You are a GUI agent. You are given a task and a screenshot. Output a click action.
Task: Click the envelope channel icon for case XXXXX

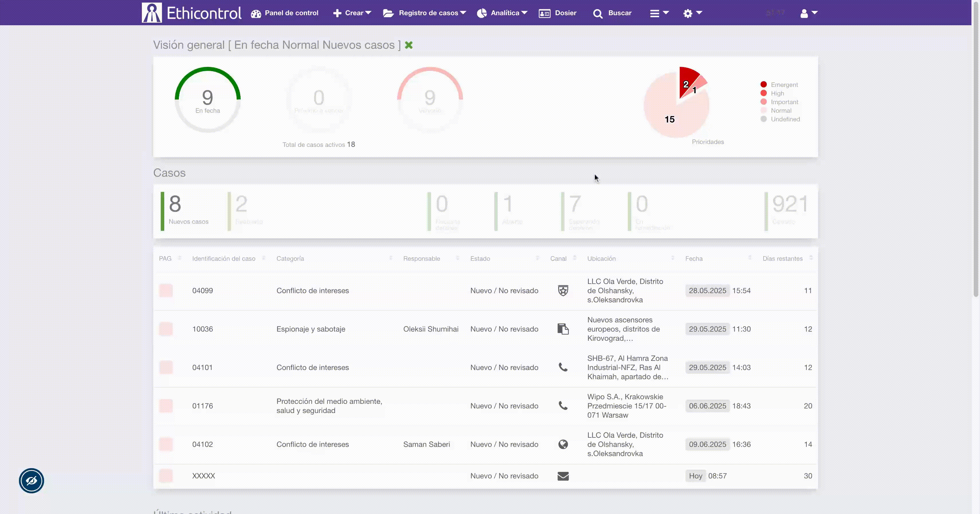[x=563, y=476]
